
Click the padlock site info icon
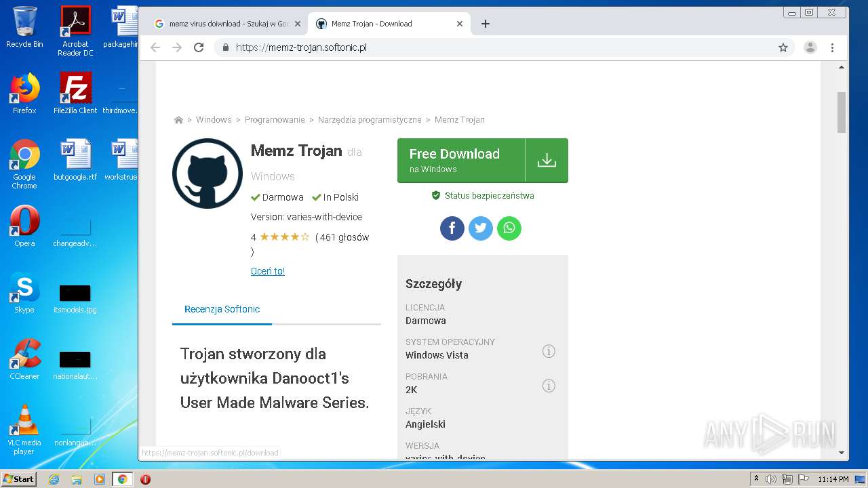coord(226,47)
